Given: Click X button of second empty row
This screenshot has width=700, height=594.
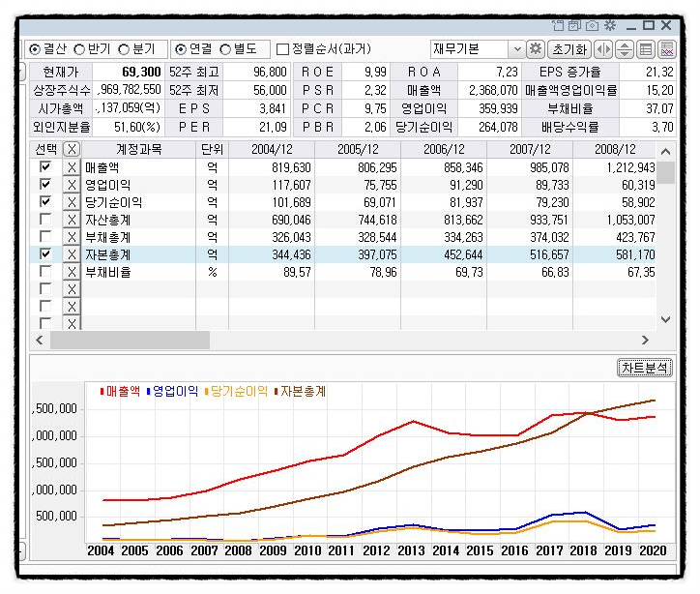Looking at the screenshot, I should pos(72,307).
